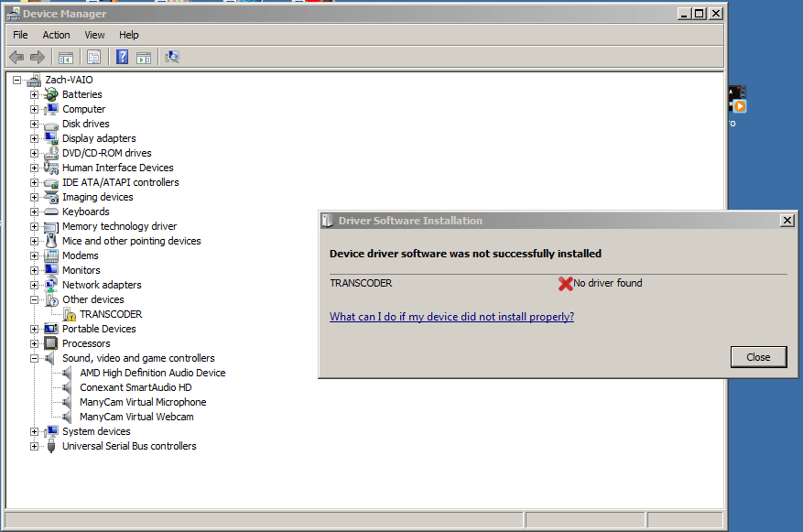Image resolution: width=803 pixels, height=532 pixels.
Task: Select the Disk drives tree label
Action: (86, 124)
